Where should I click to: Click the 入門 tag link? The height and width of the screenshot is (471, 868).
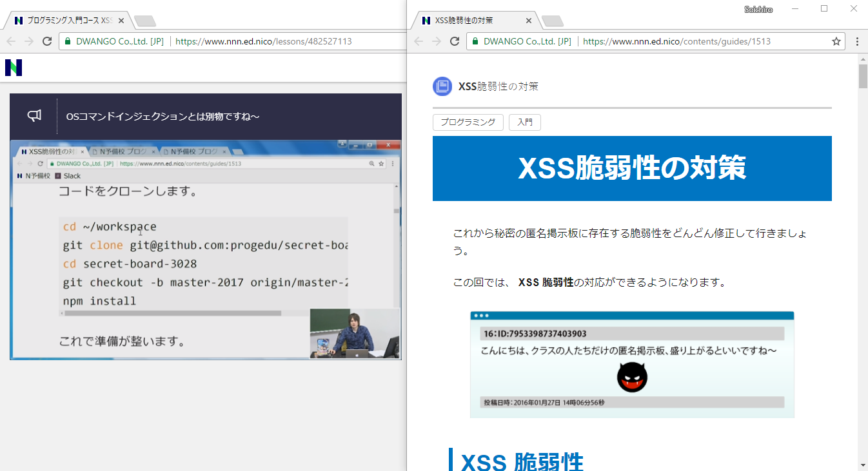tap(524, 122)
